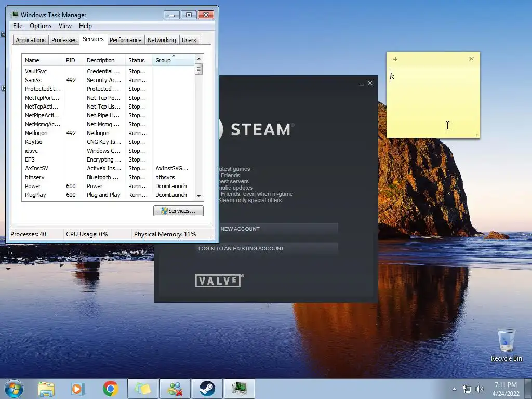Open the Help menu in Task Manager
The height and width of the screenshot is (399, 532).
coord(85,26)
